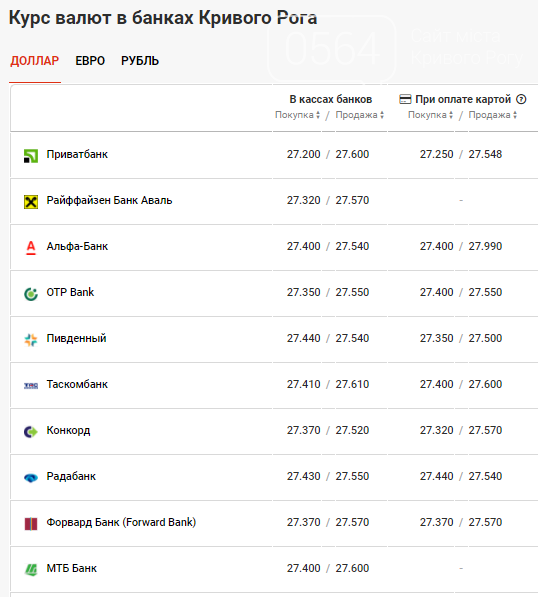Click the Пивденный bank logo icon
The width and height of the screenshot is (538, 597).
pos(31,340)
